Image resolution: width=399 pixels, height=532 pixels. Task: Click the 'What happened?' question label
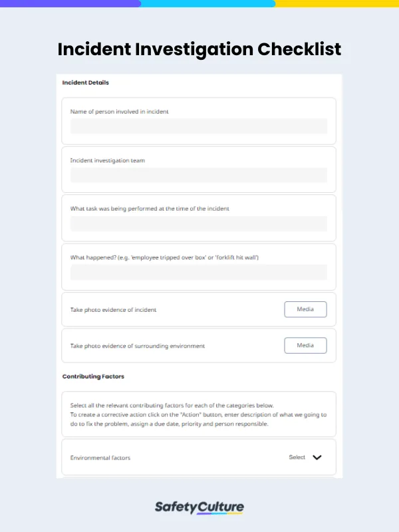coord(164,257)
